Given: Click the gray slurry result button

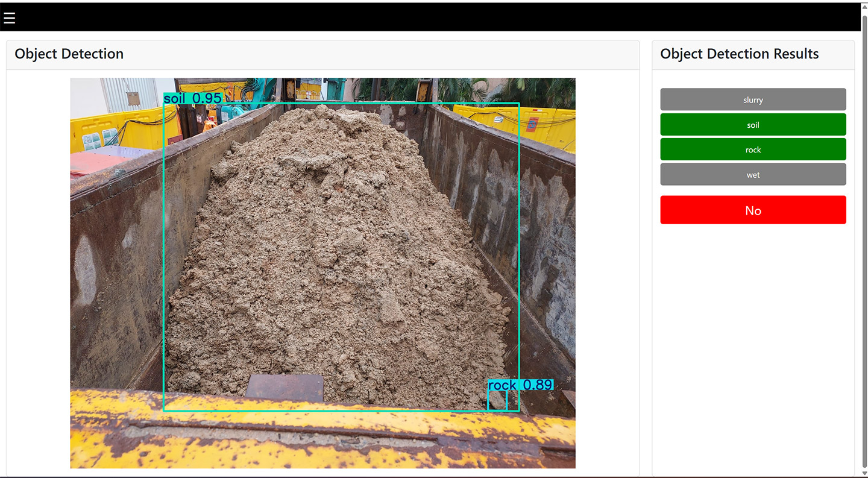Looking at the screenshot, I should pos(753,99).
